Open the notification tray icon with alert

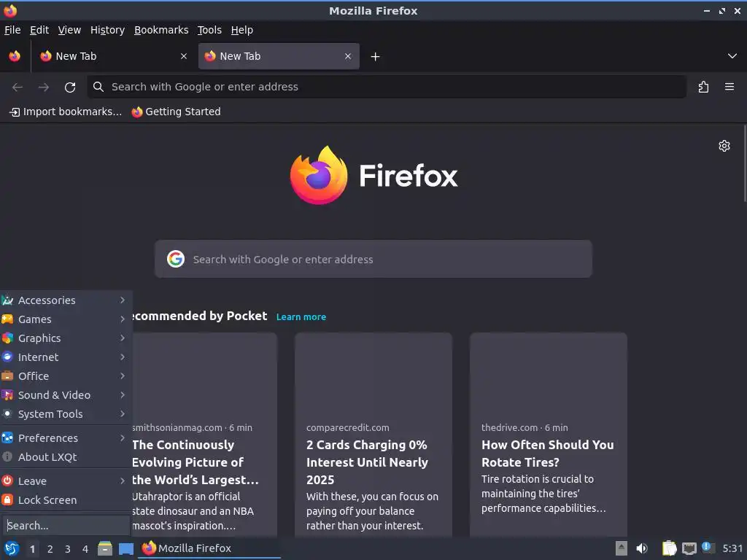pos(708,548)
